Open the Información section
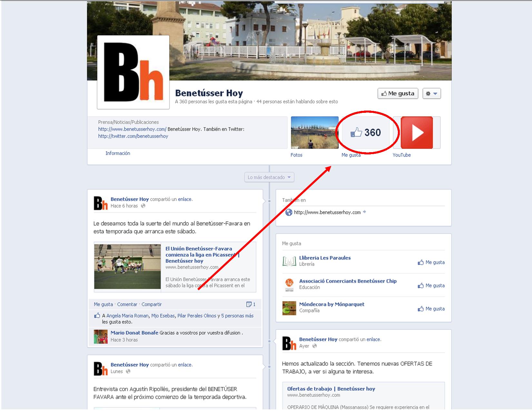 pyautogui.click(x=118, y=153)
